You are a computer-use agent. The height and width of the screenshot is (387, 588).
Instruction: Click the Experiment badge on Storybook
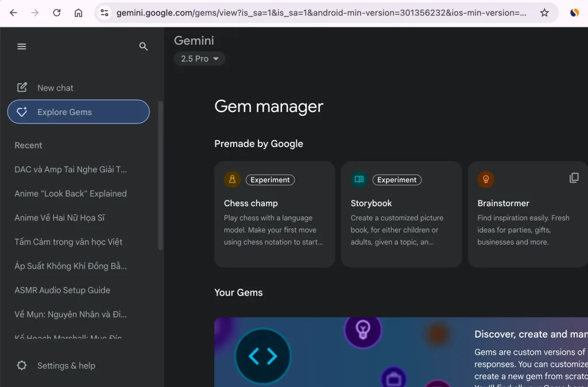coord(397,180)
